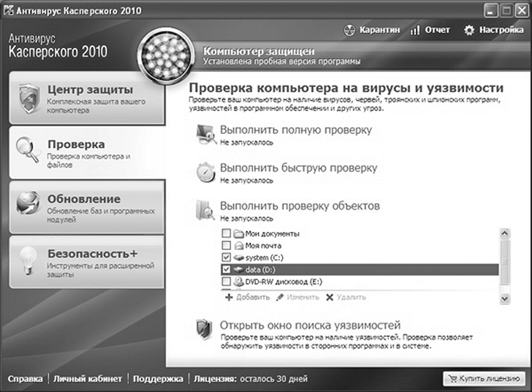Close the Антивирус Касперского 2010 window
Viewport: 532px width, 392px height.
(x=522, y=10)
